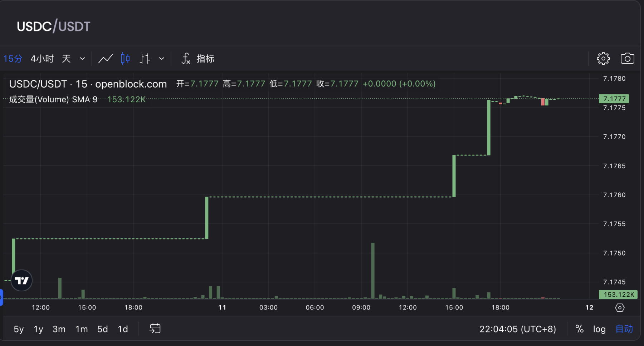Toggle log scale mode
Viewport: 644px width, 346px height.
[599, 329]
